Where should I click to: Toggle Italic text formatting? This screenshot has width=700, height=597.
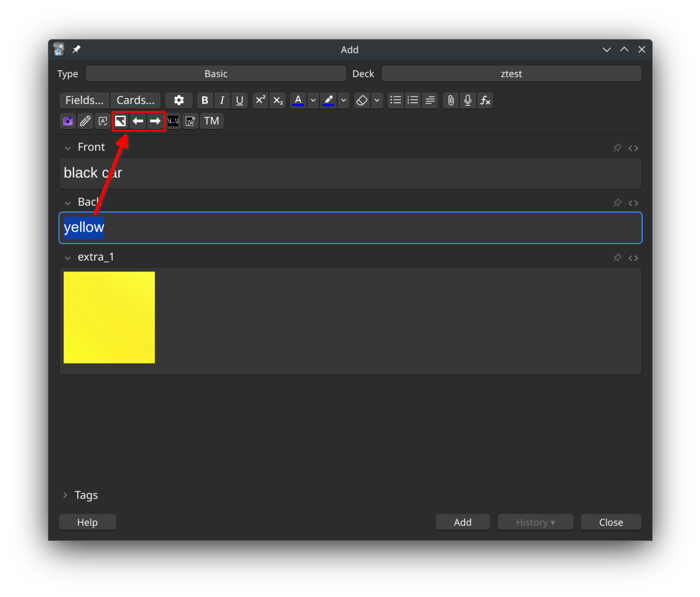click(x=222, y=100)
